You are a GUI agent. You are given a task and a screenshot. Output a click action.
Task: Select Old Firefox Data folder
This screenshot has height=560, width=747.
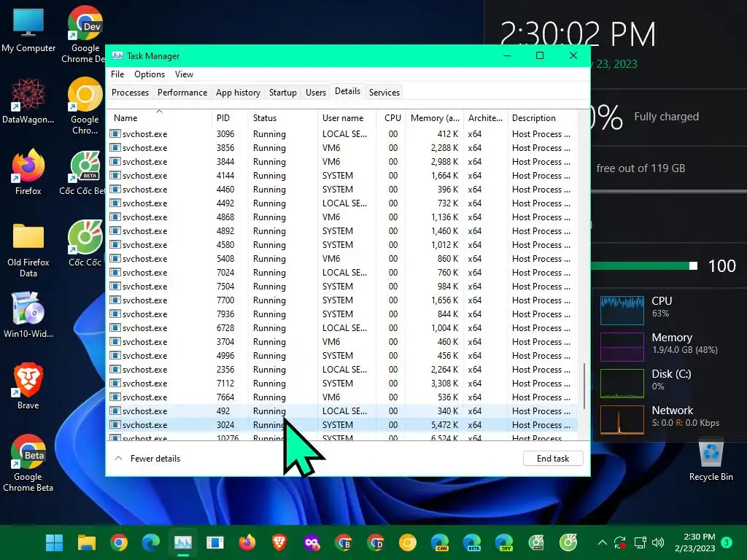coord(28,249)
